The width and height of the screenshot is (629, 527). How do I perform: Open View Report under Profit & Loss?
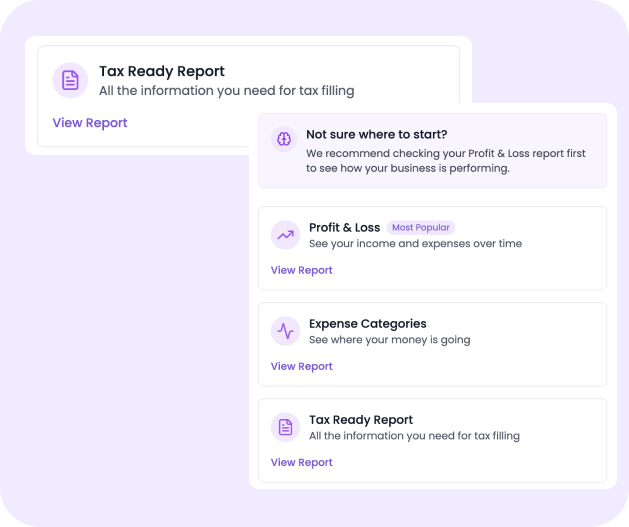302,270
